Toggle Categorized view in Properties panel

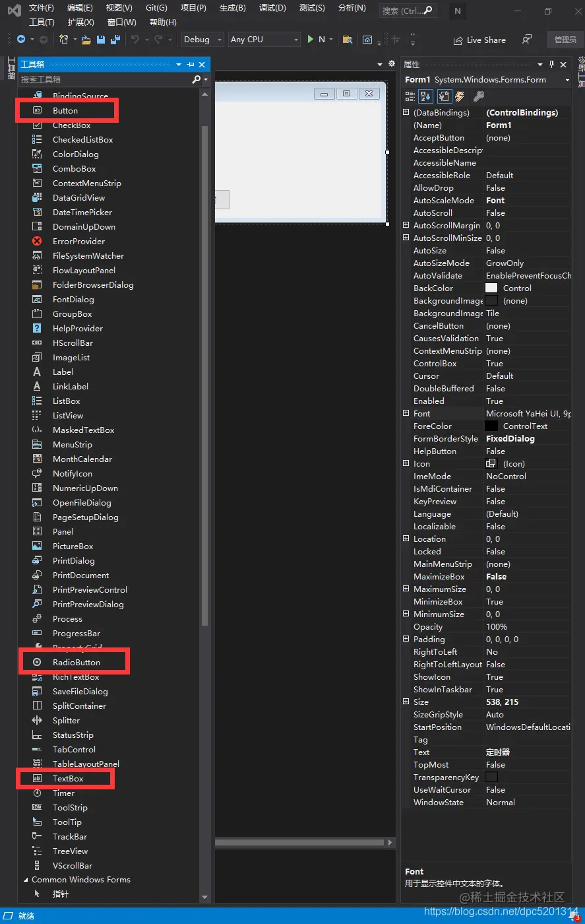410,96
